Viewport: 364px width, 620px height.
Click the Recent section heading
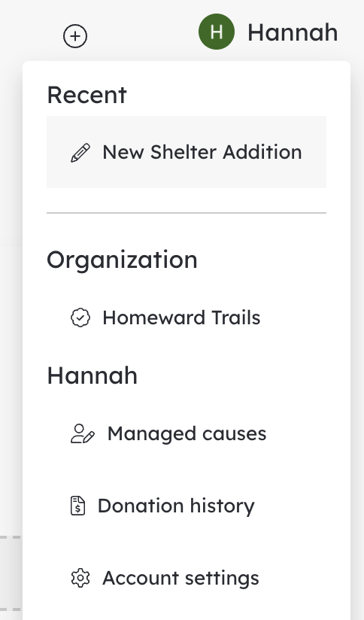[x=87, y=95]
